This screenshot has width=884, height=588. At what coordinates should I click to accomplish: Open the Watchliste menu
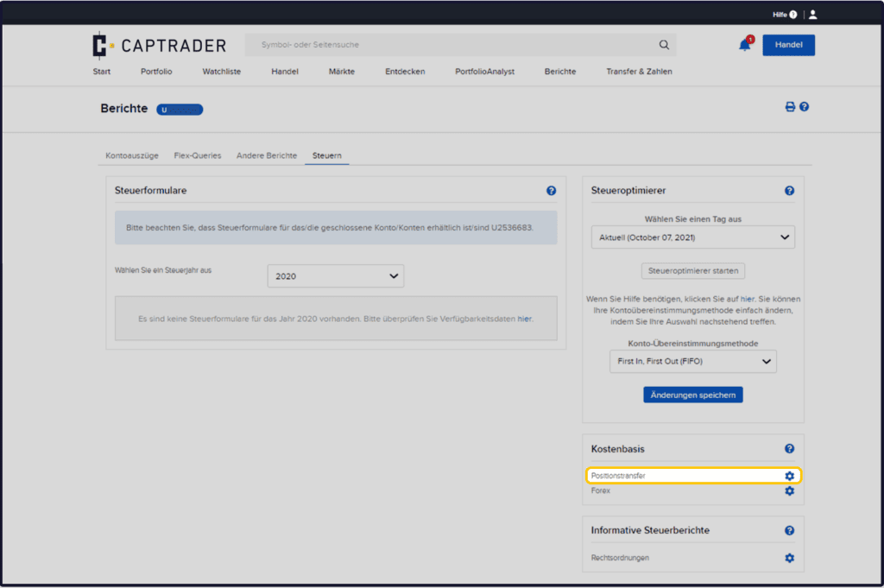(222, 72)
